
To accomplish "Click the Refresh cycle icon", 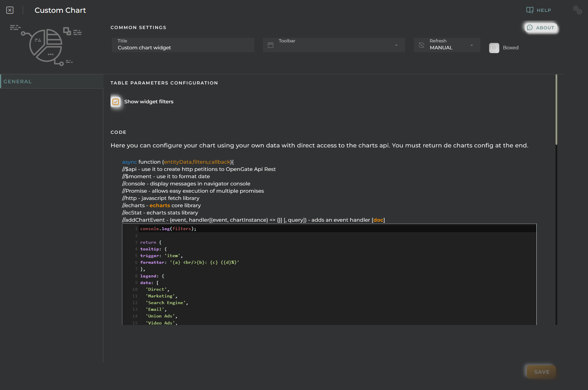I will click(421, 45).
